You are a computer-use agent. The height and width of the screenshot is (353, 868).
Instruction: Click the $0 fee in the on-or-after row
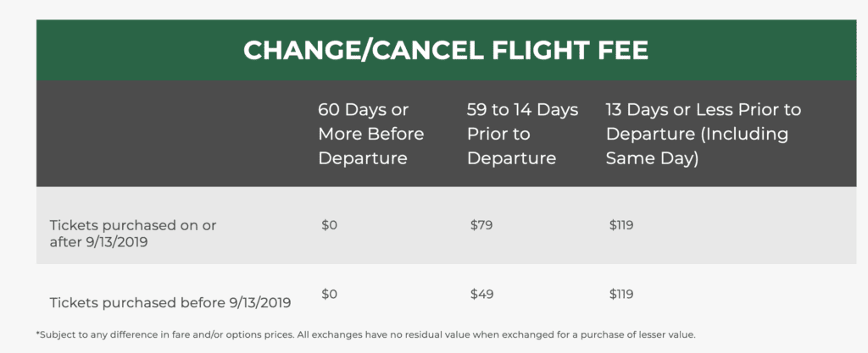pyautogui.click(x=330, y=225)
